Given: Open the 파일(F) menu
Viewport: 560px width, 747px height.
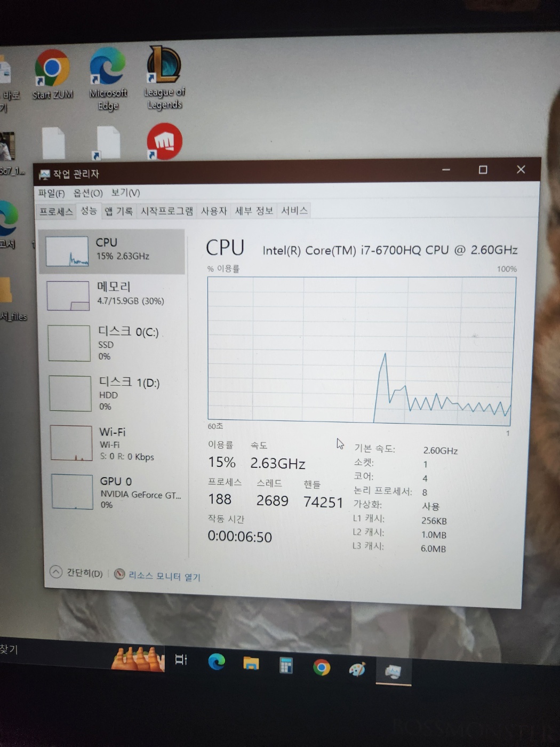Looking at the screenshot, I should coord(51,193).
